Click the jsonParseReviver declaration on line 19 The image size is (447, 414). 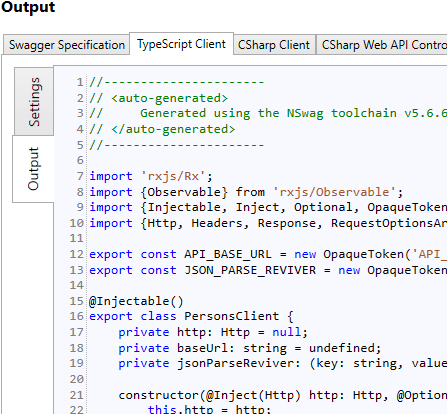click(x=283, y=363)
